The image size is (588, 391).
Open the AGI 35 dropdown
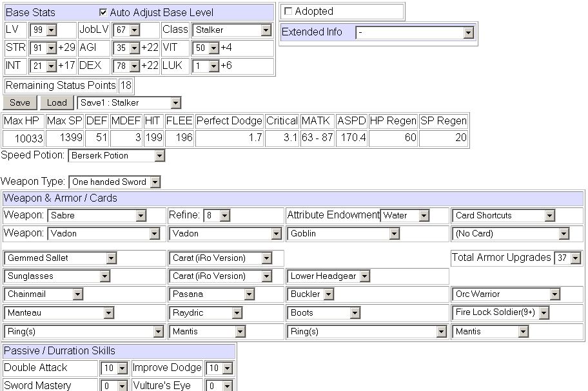point(126,48)
